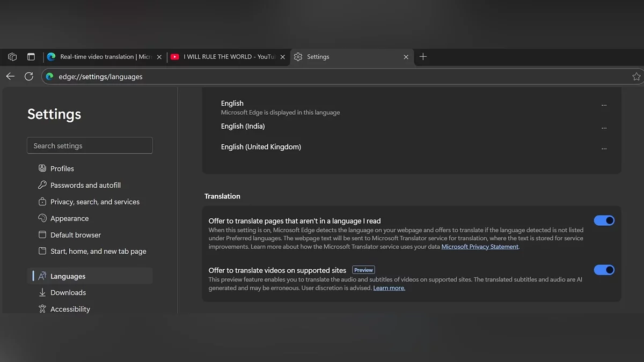Open more options for English (India)
Screen dimensions: 644x362
pyautogui.click(x=604, y=128)
